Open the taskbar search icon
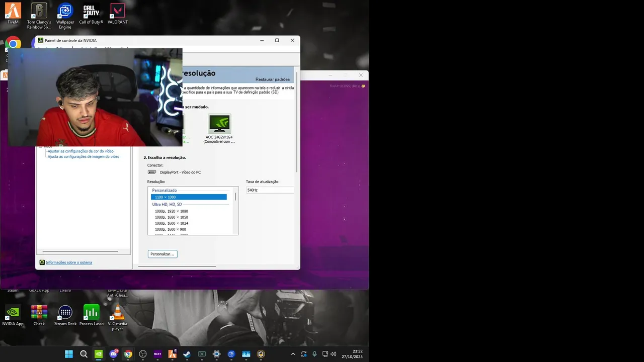The image size is (644, 362). pos(84,354)
